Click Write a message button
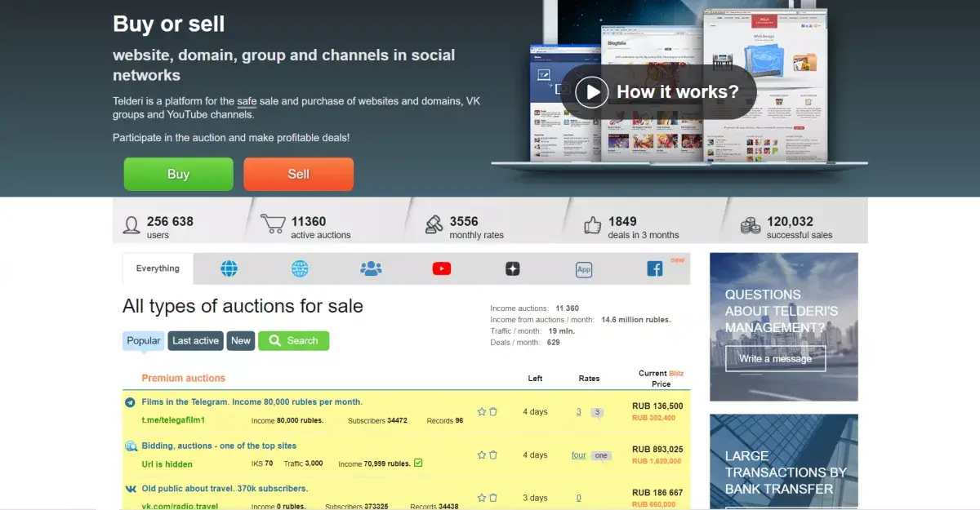Image resolution: width=980 pixels, height=510 pixels. coord(775,359)
